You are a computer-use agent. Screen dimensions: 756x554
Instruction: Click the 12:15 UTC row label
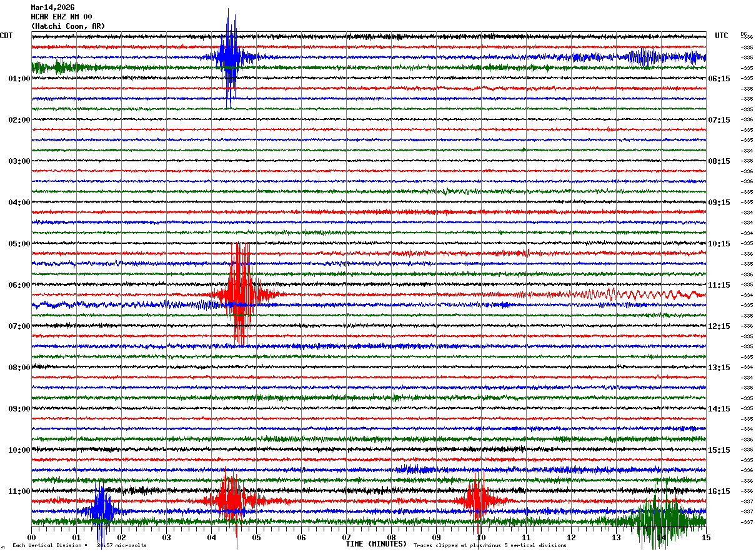coord(719,326)
